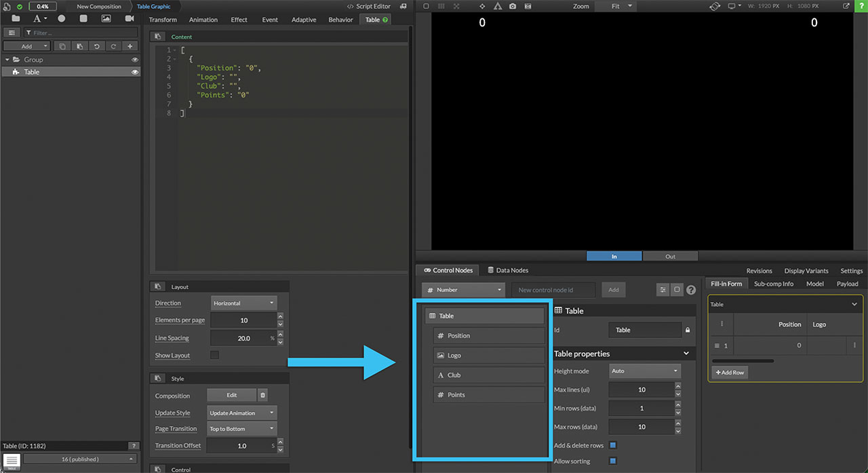Click the Content panel paste icon

tap(157, 37)
